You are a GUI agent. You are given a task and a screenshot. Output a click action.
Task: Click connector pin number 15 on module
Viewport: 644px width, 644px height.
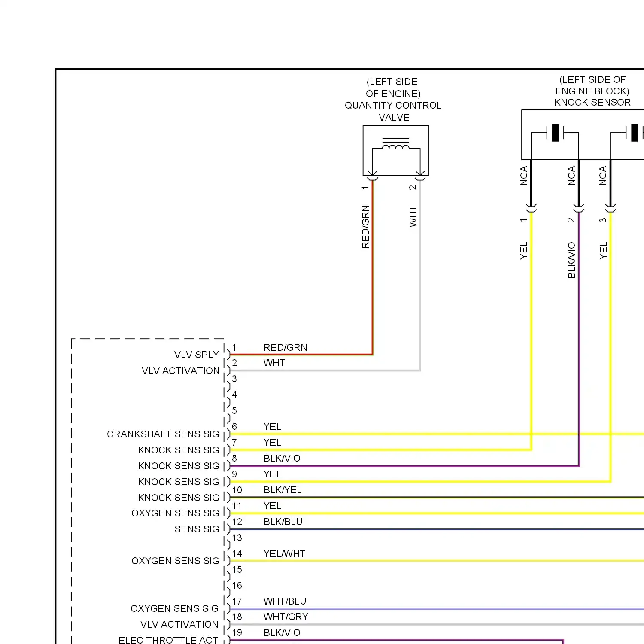pos(237,569)
